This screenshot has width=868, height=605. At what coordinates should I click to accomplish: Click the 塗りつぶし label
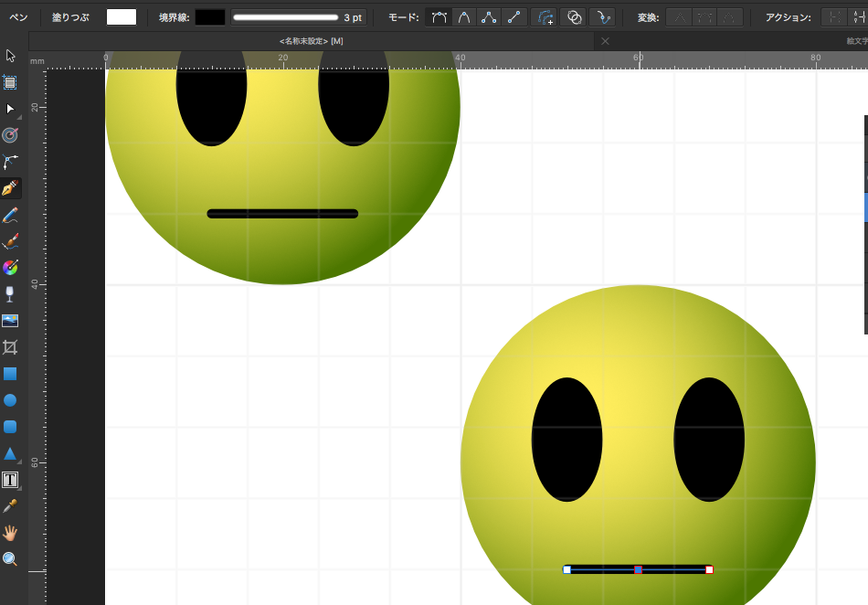point(71,17)
